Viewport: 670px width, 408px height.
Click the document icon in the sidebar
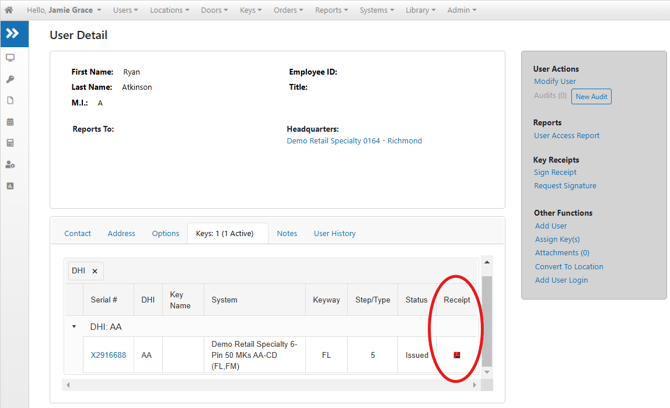click(x=10, y=101)
